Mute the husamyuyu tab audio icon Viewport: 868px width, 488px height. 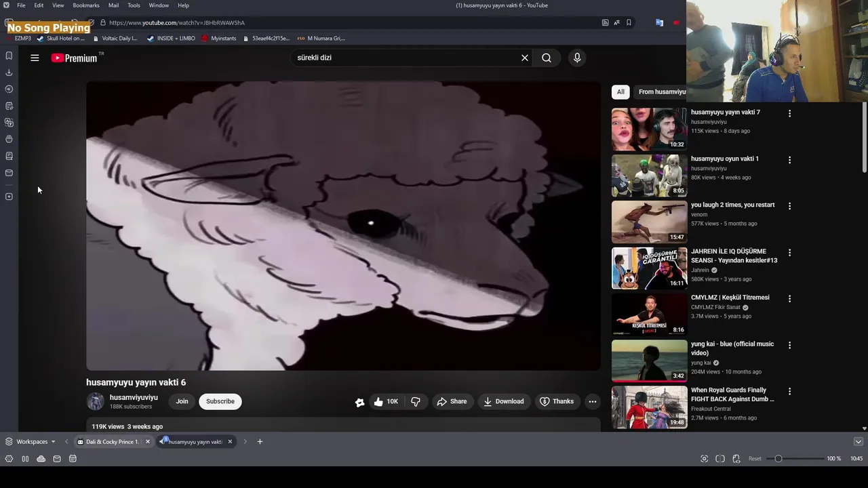[x=163, y=441]
